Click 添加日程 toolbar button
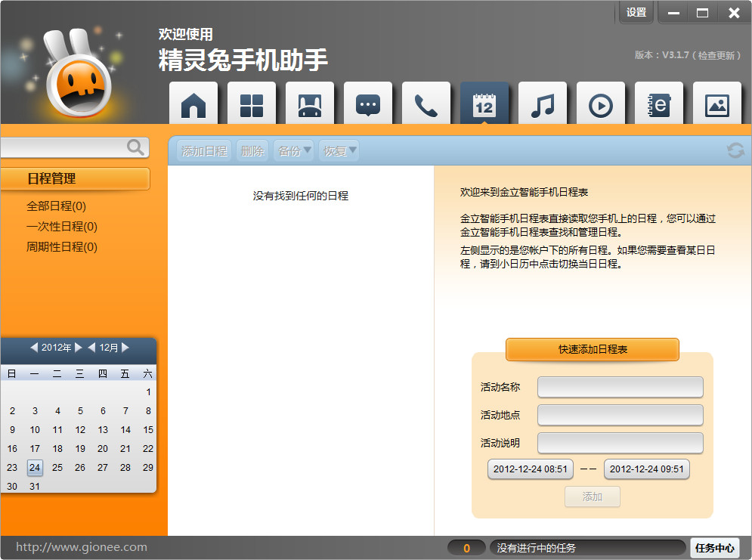The image size is (752, 560). pos(204,151)
